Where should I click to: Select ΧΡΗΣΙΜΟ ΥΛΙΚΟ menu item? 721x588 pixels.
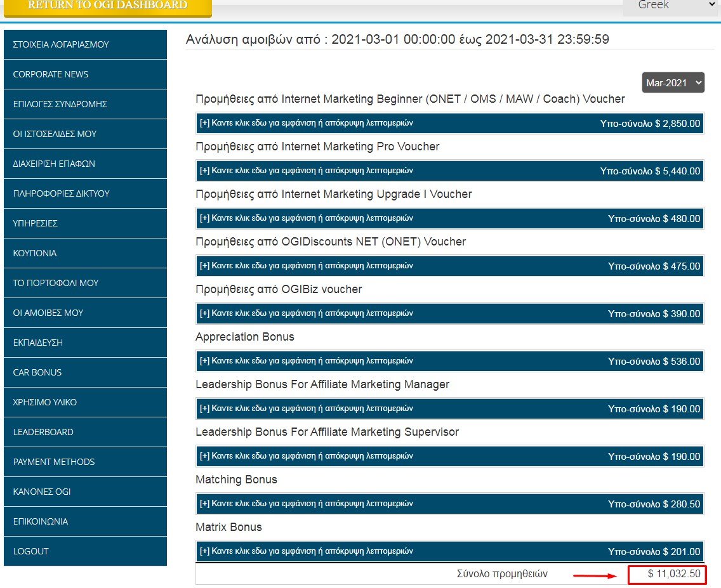coord(85,402)
